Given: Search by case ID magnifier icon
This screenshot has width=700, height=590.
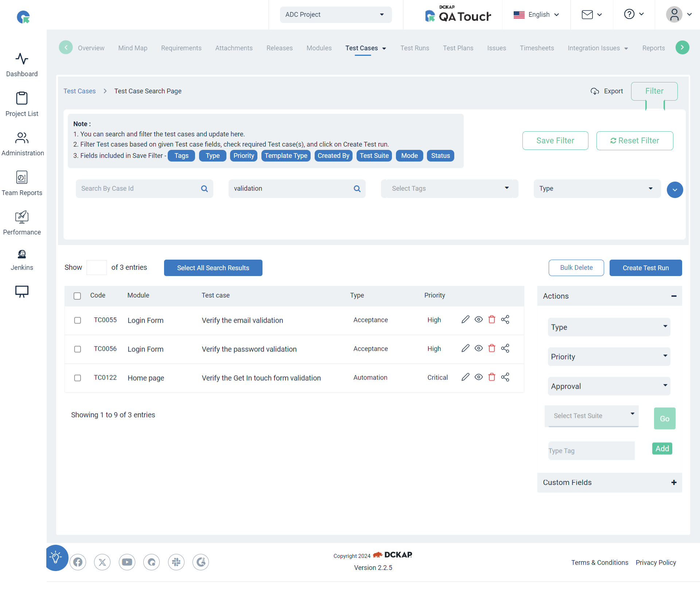Looking at the screenshot, I should [x=205, y=189].
